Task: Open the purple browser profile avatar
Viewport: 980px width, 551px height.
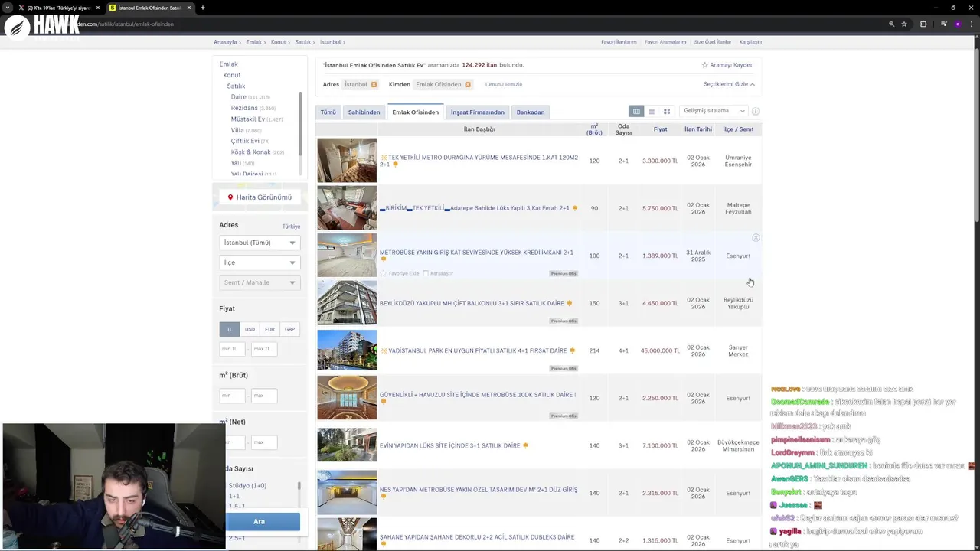Action: tap(957, 24)
